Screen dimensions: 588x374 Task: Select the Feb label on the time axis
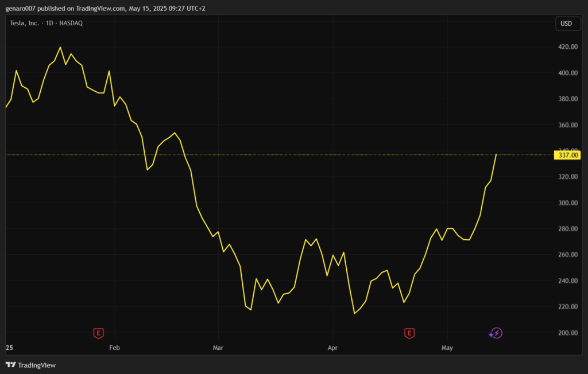pos(114,348)
